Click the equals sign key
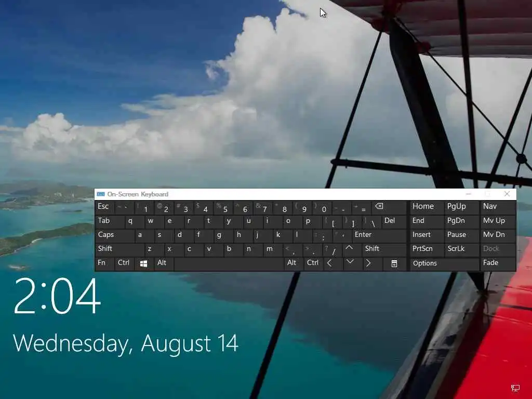This screenshot has width=532, height=399. 362,207
